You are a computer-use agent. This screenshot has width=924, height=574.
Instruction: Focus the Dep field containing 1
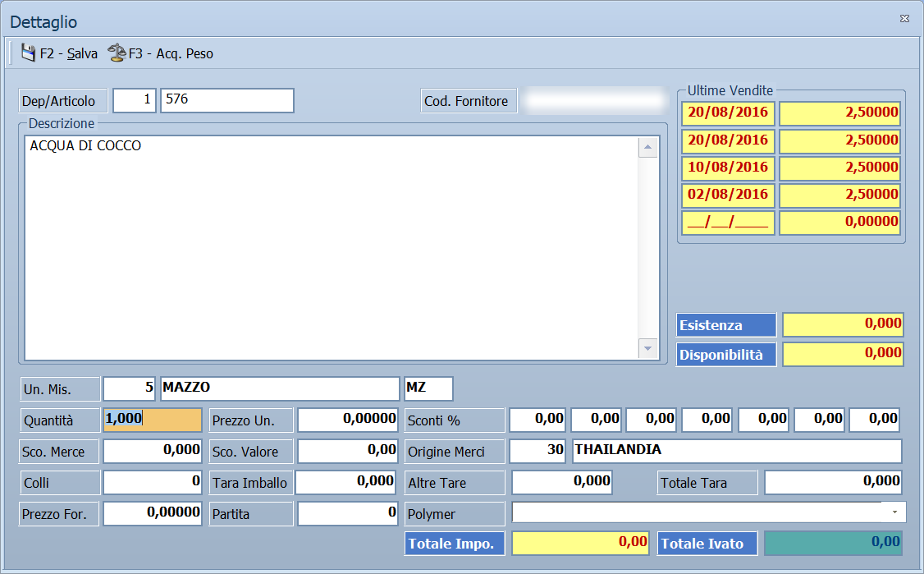[135, 100]
